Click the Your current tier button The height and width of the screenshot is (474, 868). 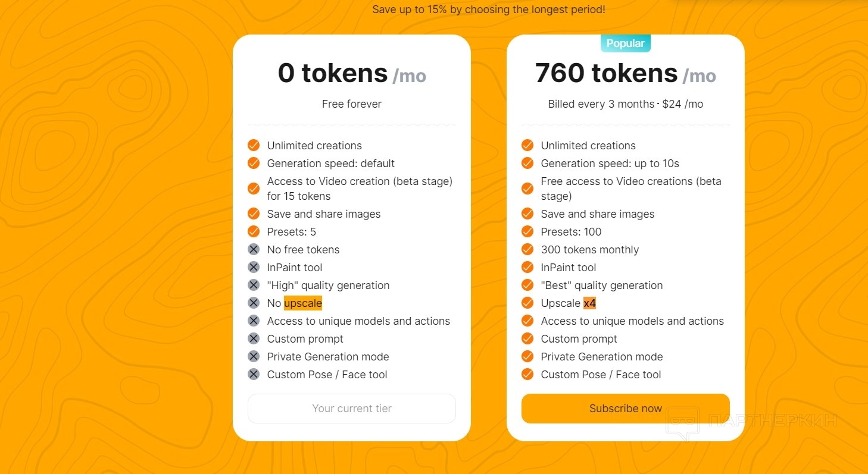point(351,409)
